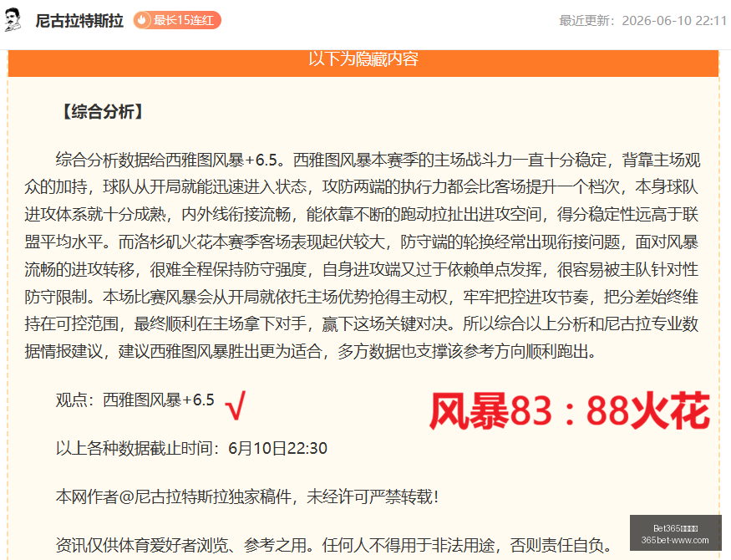Image resolution: width=731 pixels, height=560 pixels.
Task: Select the disclaimer line starting 资讯仅供体育爱好者浏览
Action: tap(335, 545)
